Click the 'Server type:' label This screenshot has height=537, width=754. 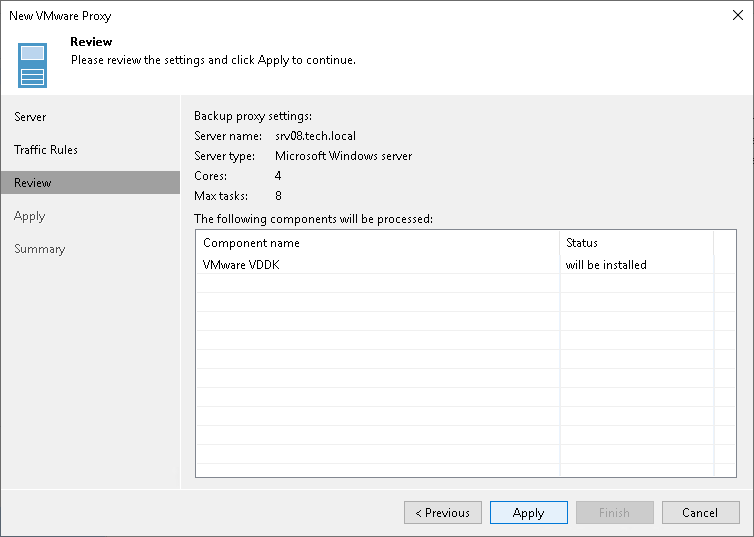point(225,156)
